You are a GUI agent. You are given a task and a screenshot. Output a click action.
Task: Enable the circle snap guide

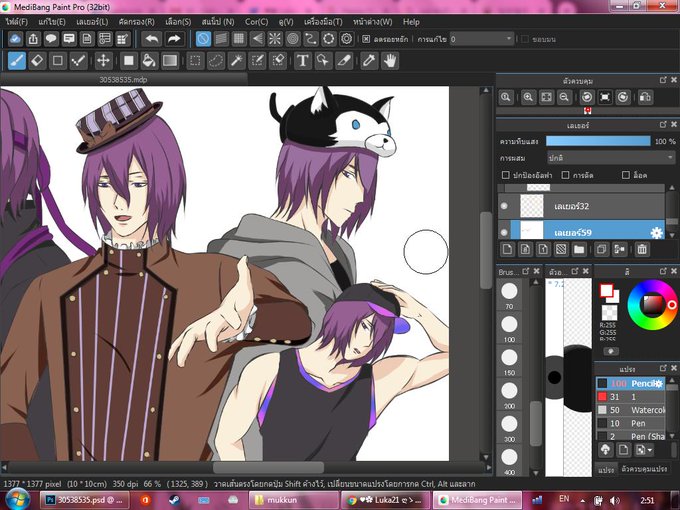pos(293,39)
